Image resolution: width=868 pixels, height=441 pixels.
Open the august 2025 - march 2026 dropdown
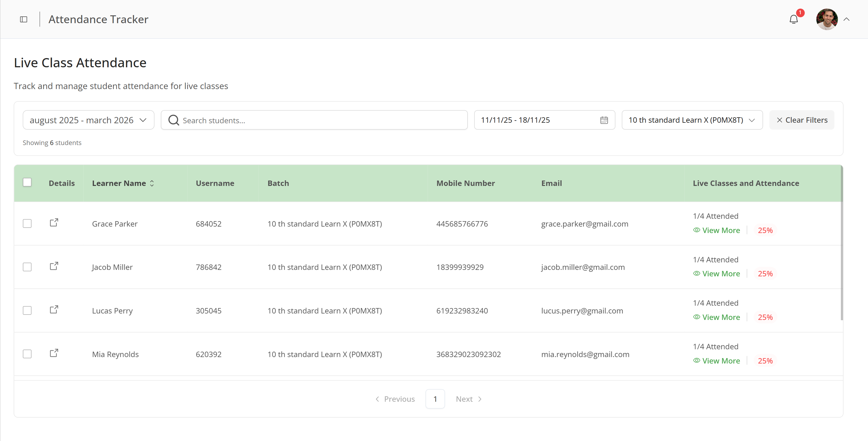pyautogui.click(x=88, y=120)
